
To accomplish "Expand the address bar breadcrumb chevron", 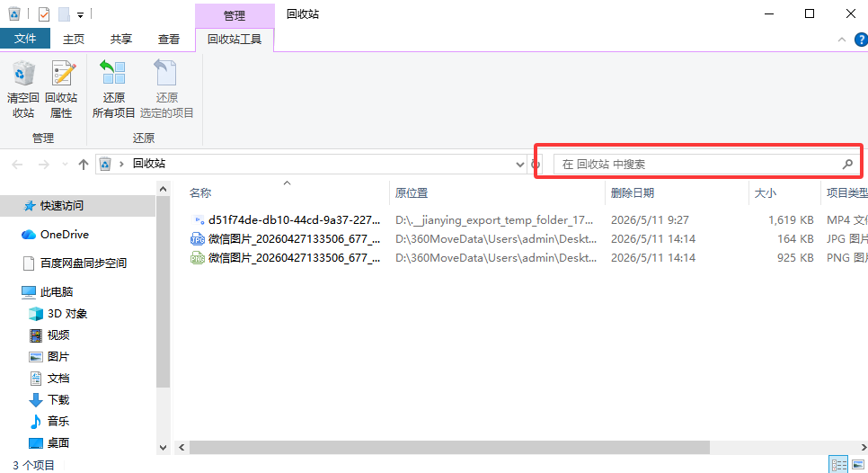I will [121, 164].
